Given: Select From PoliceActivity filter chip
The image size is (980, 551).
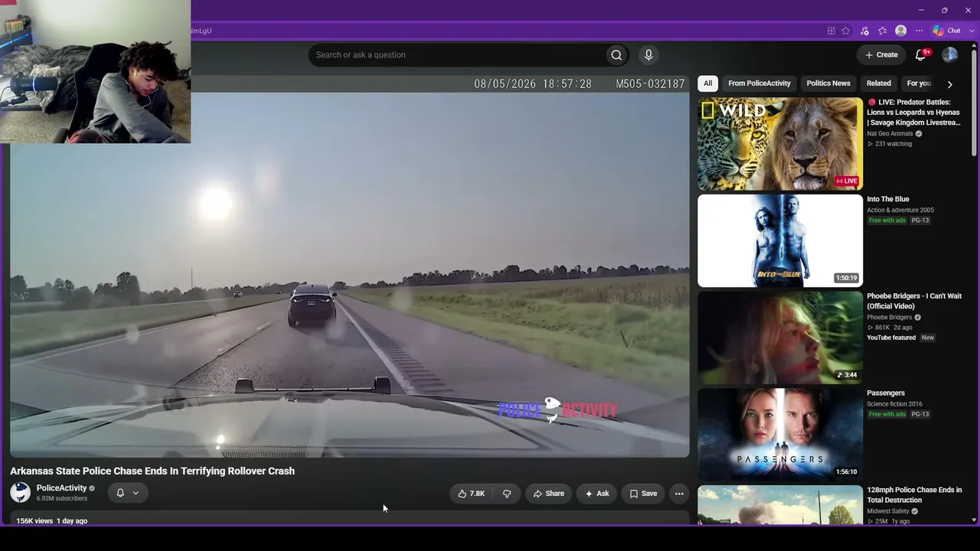Looking at the screenshot, I should (x=759, y=83).
